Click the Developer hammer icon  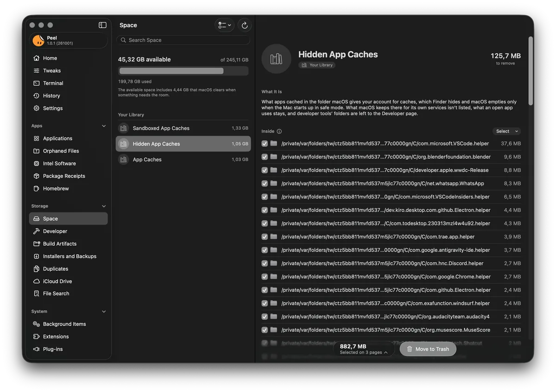pyautogui.click(x=37, y=231)
